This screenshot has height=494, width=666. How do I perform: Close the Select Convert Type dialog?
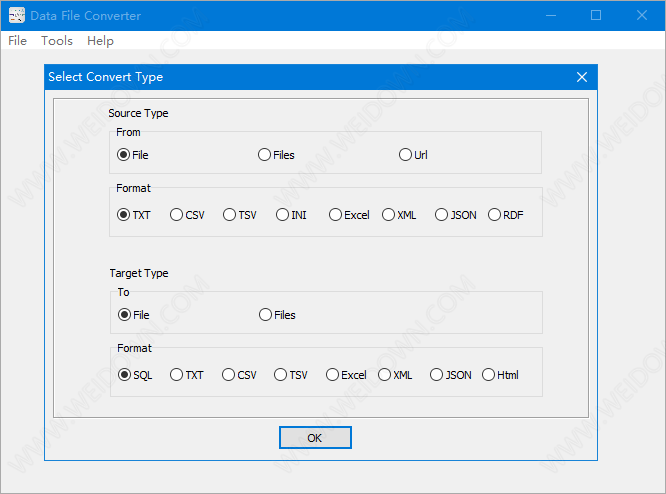click(x=582, y=77)
